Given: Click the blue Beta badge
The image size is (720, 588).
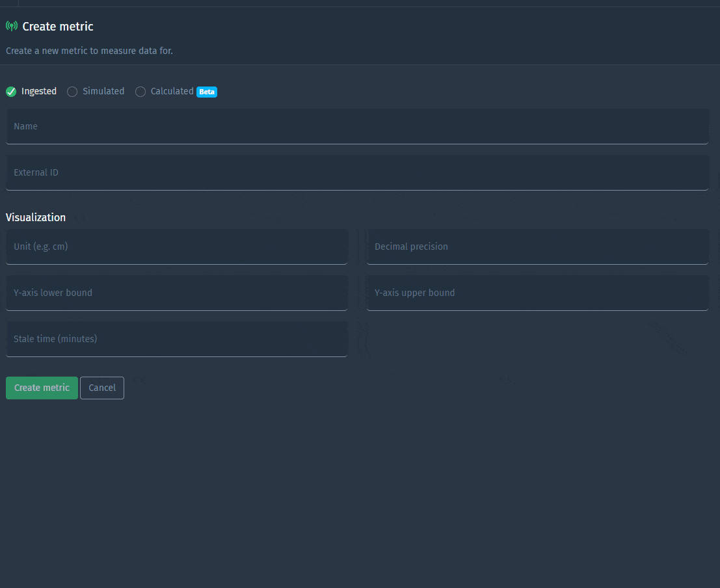Looking at the screenshot, I should (x=207, y=92).
